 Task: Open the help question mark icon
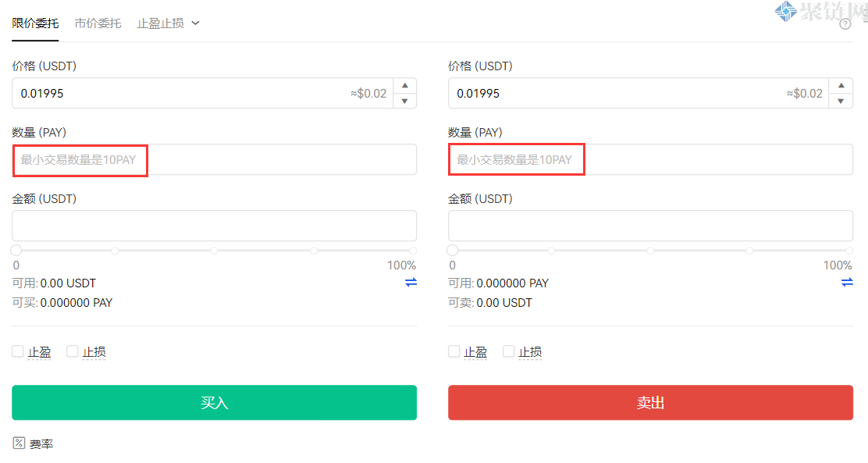tap(845, 24)
